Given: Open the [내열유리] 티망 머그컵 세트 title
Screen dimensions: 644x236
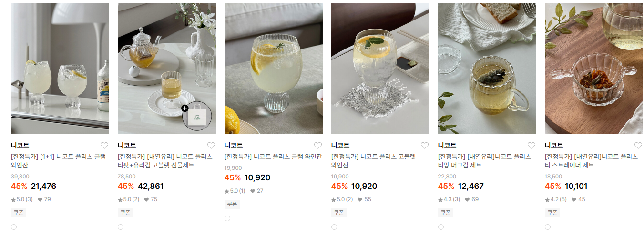Looking at the screenshot, I should 484,161.
